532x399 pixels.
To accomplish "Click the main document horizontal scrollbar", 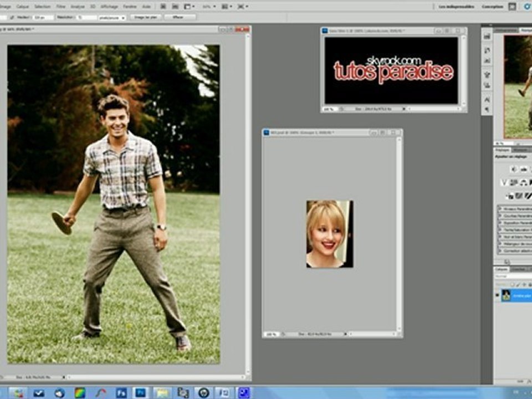I will click(x=156, y=377).
